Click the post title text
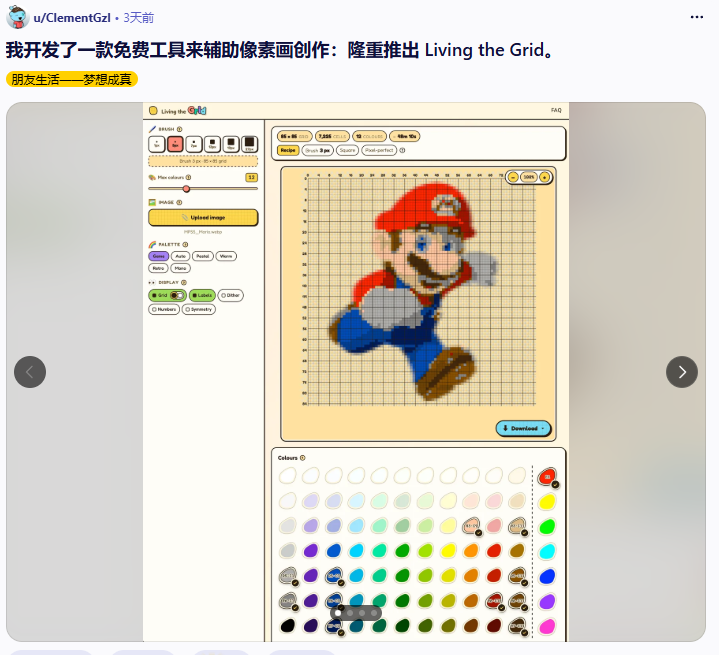This screenshot has height=655, width=719. click(x=280, y=50)
